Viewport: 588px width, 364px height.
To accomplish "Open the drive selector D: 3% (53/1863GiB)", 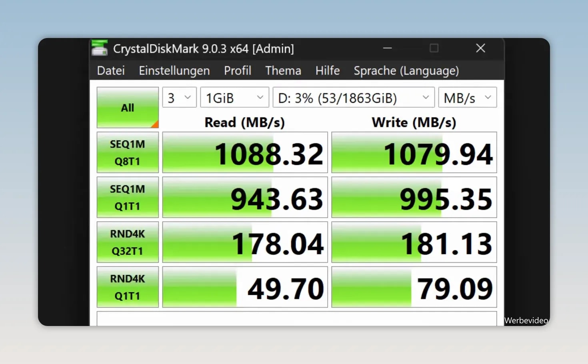I will click(x=354, y=97).
